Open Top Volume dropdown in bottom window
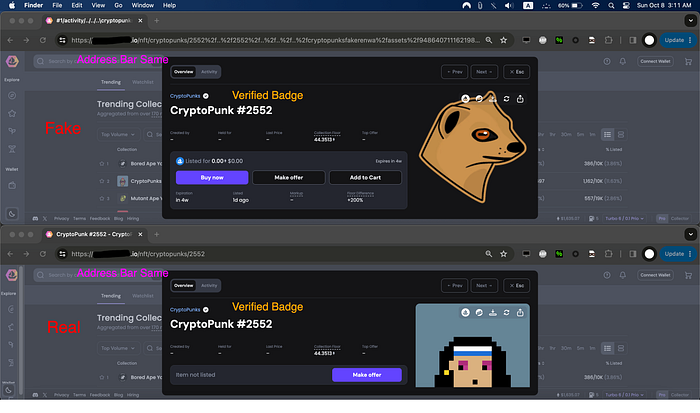 click(x=118, y=348)
